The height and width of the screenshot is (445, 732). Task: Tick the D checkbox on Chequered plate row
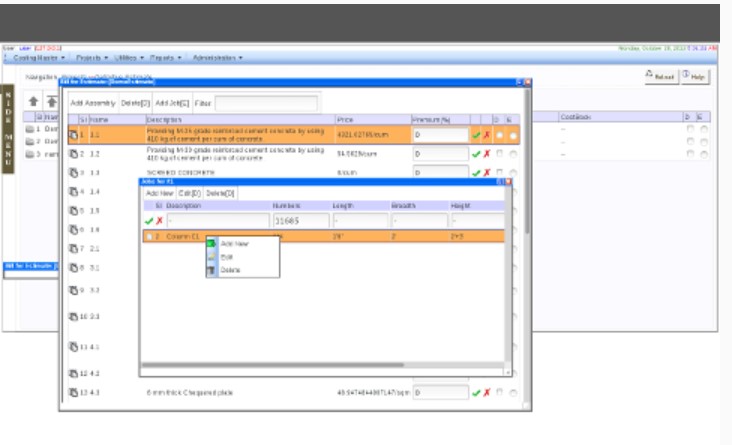pos(500,392)
